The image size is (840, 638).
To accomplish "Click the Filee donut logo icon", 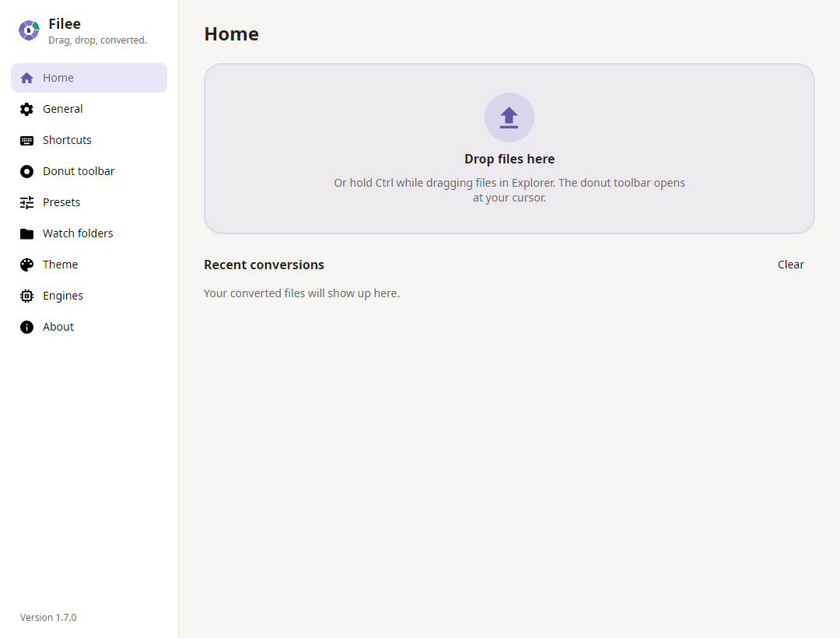I will pos(29,30).
